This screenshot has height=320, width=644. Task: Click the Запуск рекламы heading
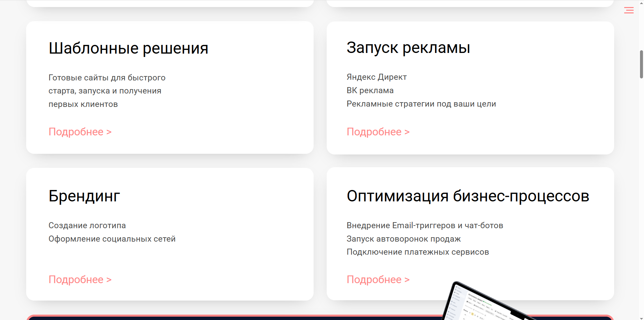[408, 48]
